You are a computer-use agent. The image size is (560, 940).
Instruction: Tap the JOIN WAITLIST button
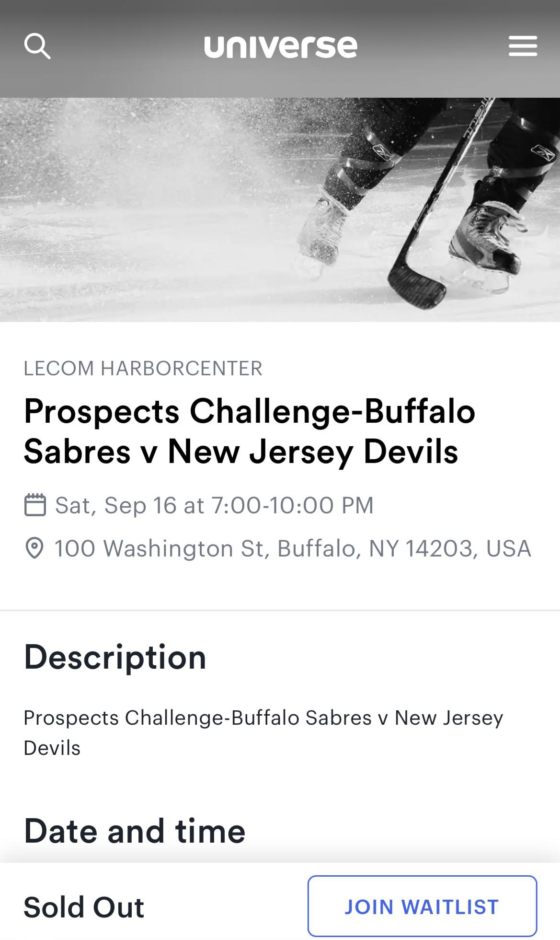coord(422,906)
